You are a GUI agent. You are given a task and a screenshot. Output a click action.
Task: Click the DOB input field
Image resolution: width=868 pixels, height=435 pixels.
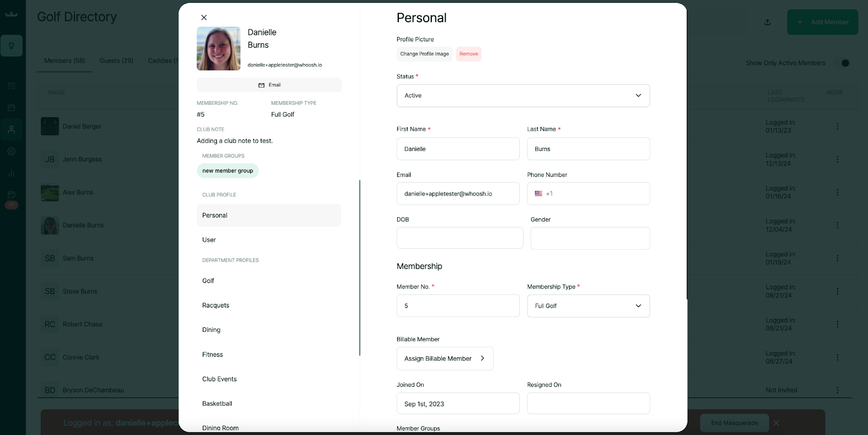459,238
